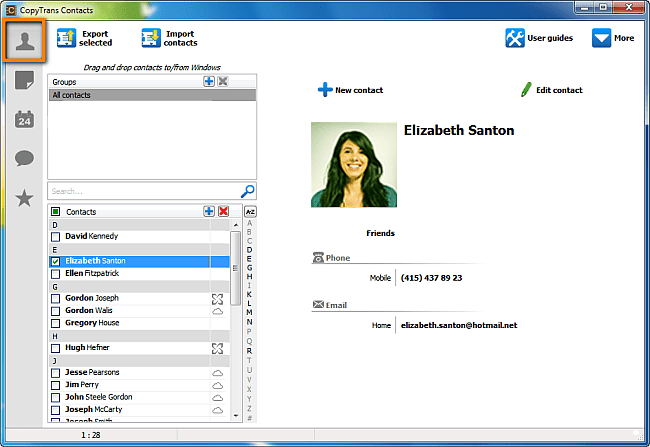Toggle the A-Z sort button
Viewport: 650px width, 447px height.
click(x=250, y=212)
